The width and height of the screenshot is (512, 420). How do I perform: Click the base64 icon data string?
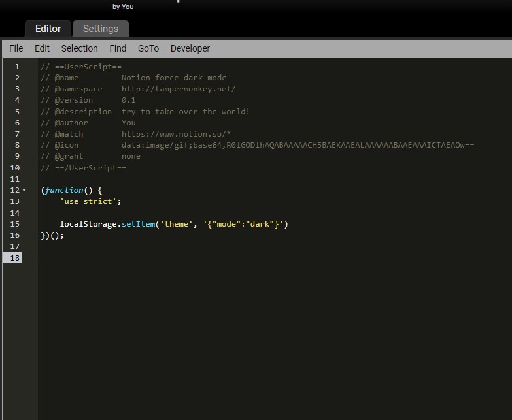(x=298, y=145)
